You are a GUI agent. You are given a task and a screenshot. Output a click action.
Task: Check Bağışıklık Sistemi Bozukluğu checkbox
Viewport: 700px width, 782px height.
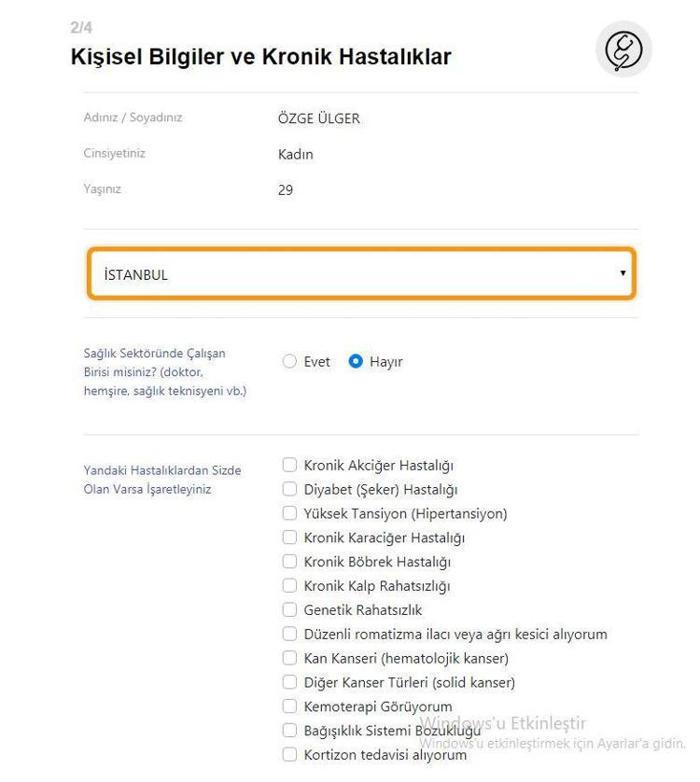click(289, 730)
